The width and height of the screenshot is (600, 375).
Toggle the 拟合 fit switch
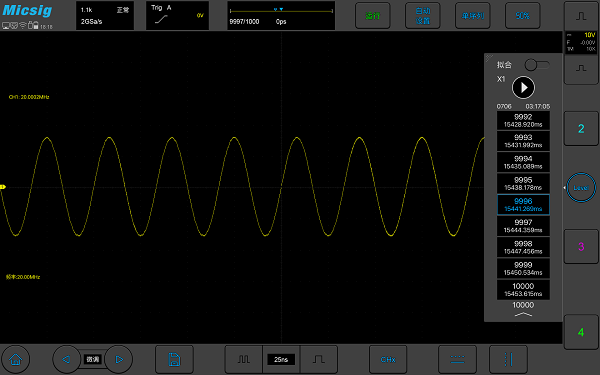537,65
